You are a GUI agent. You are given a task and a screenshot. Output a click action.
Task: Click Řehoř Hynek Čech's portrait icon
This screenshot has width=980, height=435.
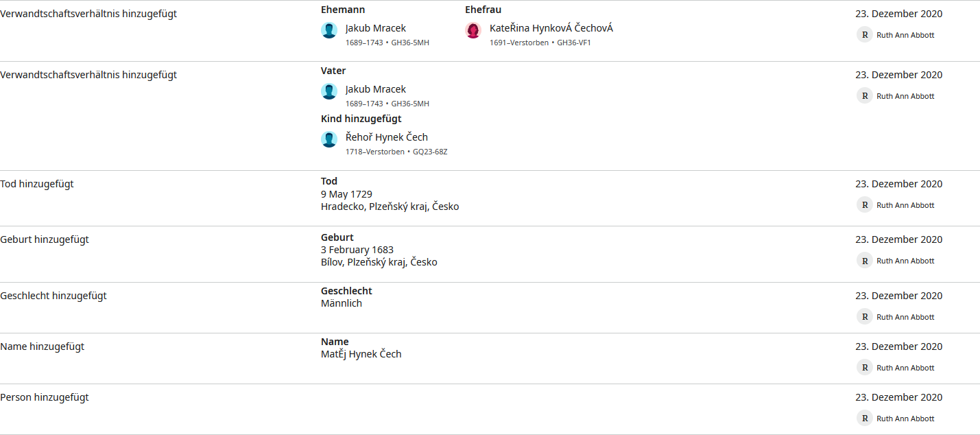click(329, 139)
